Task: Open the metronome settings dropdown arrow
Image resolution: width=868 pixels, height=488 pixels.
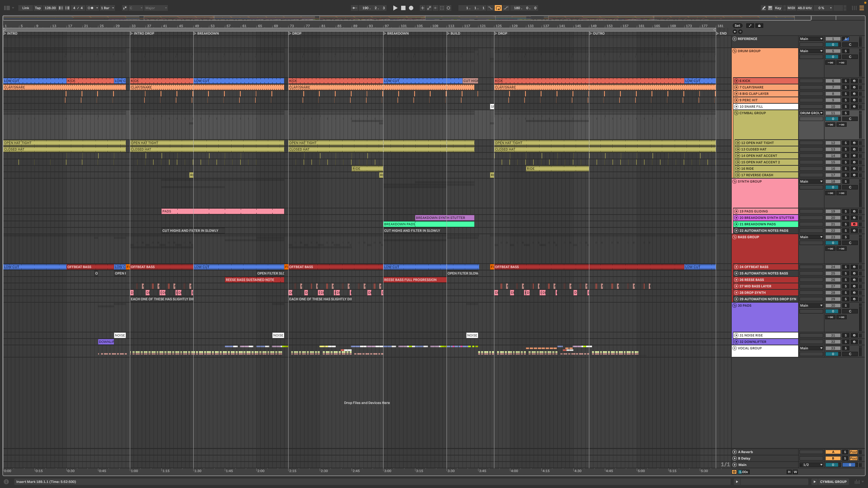Action: (x=97, y=8)
